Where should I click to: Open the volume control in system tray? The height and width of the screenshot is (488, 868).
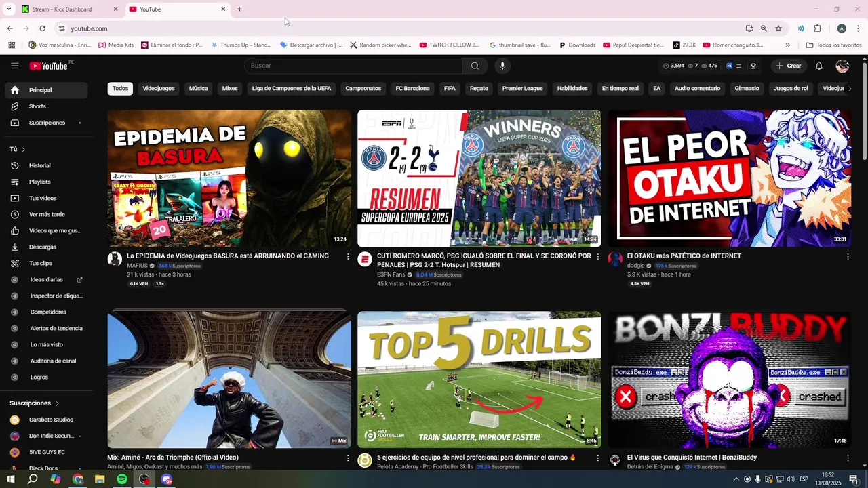791,479
